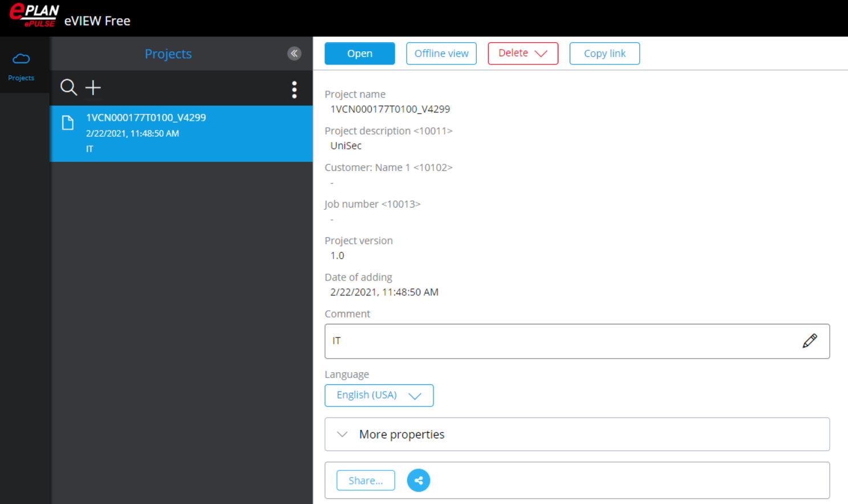The height and width of the screenshot is (504, 848).
Task: Click the Copy link button
Action: pyautogui.click(x=604, y=54)
